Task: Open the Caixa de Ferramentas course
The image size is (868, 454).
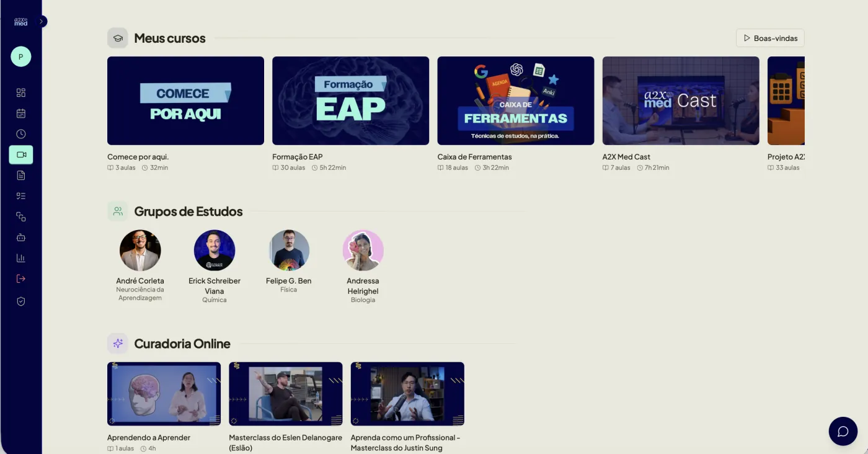Action: click(516, 100)
